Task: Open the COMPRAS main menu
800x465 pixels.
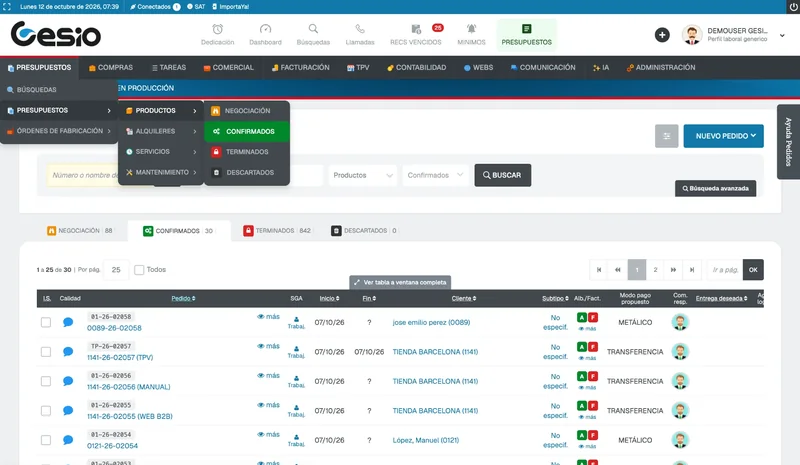Action: (111, 67)
